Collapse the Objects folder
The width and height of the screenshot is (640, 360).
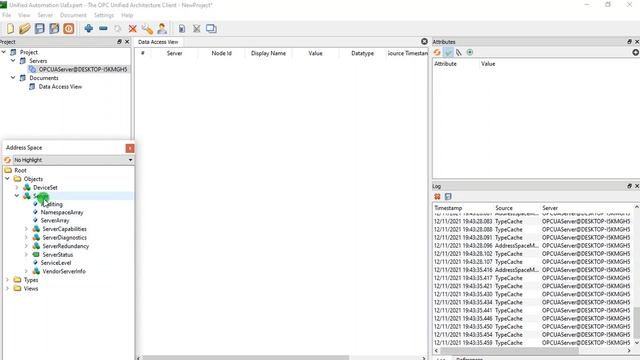7,179
